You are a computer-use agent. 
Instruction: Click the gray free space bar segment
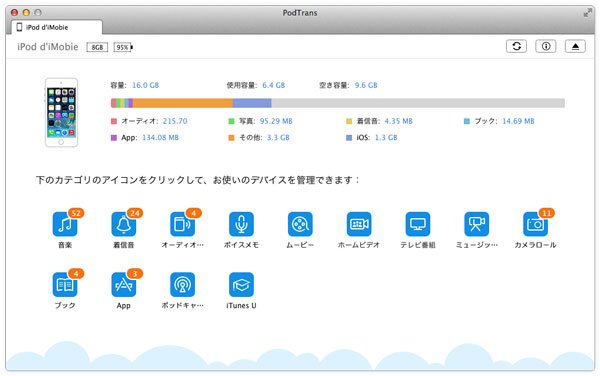tap(418, 103)
